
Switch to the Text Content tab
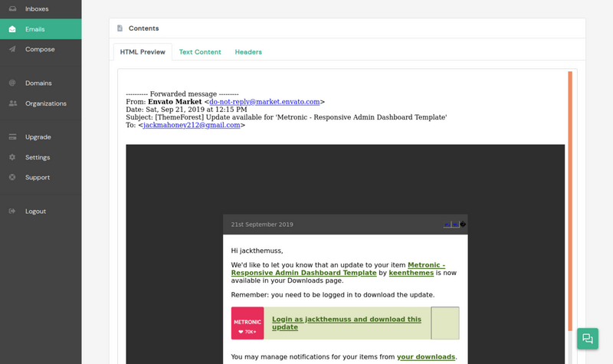point(200,52)
